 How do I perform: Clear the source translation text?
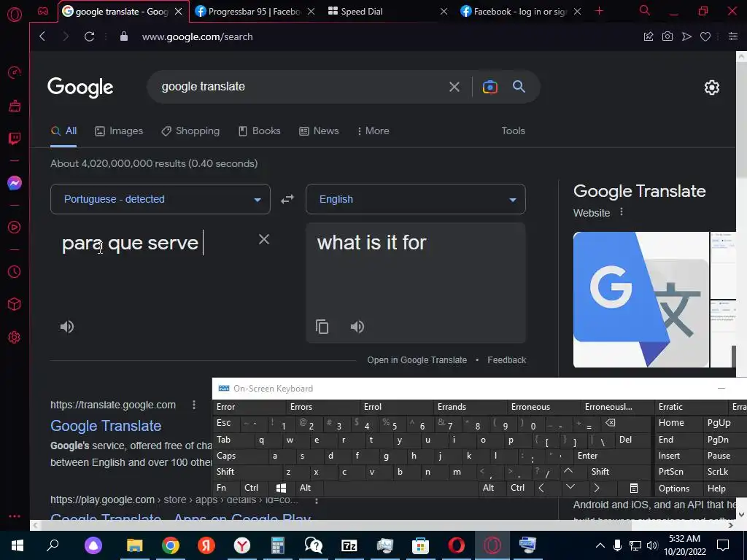(264, 239)
